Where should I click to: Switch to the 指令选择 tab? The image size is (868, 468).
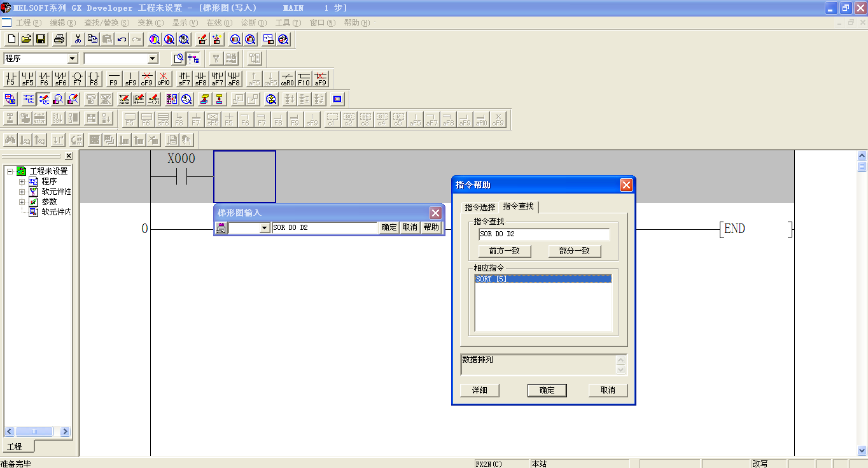pyautogui.click(x=480, y=207)
